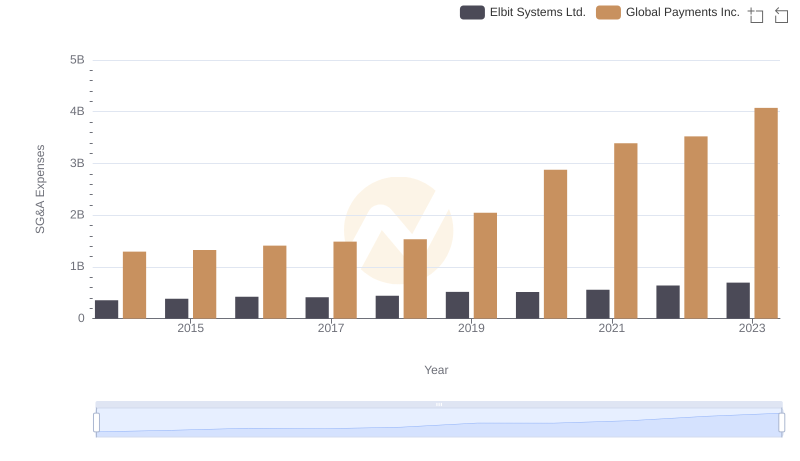Select the Elbit Systems 2014 bar
800x461 pixels.
107,310
